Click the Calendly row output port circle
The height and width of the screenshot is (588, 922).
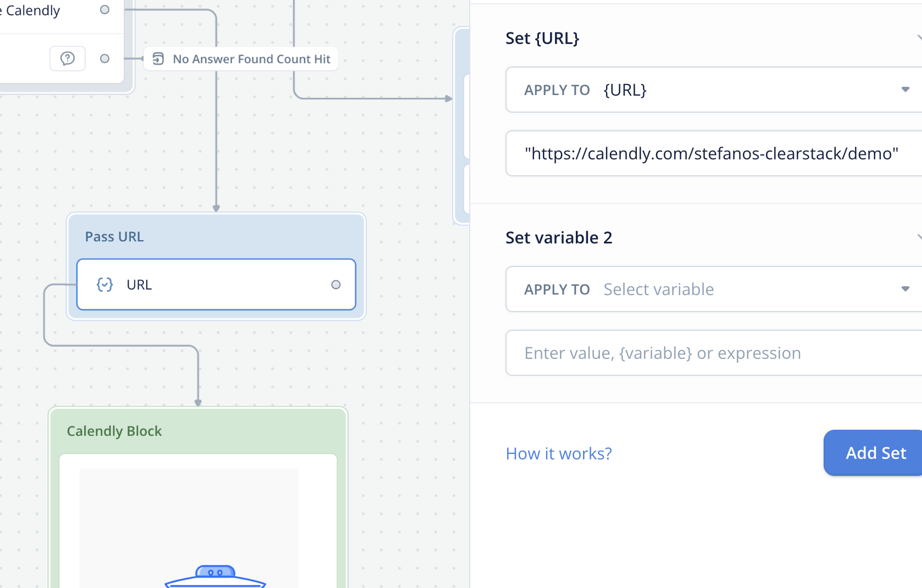pos(104,10)
